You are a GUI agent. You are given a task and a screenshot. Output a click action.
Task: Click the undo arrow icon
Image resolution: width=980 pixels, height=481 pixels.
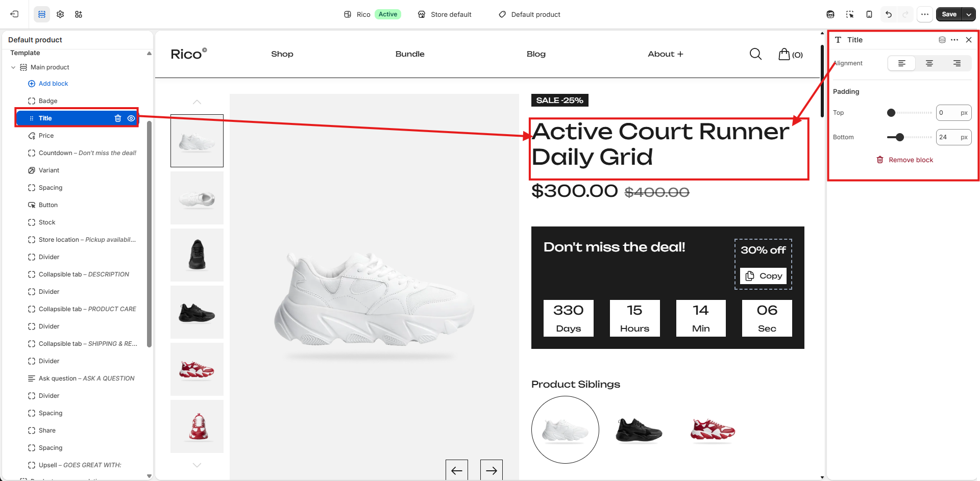pyautogui.click(x=889, y=14)
